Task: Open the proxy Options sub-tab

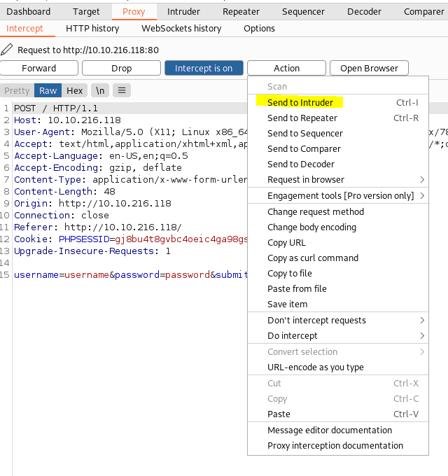Action: pyautogui.click(x=259, y=29)
